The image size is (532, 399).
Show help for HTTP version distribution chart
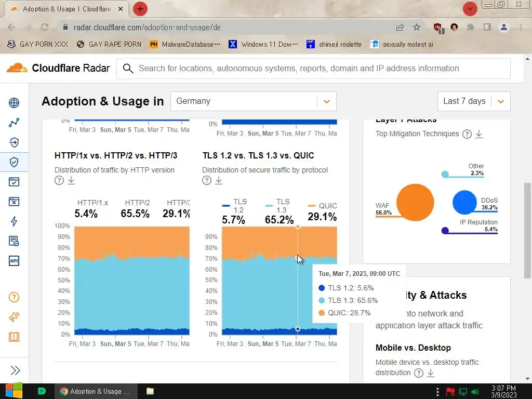pyautogui.click(x=59, y=180)
